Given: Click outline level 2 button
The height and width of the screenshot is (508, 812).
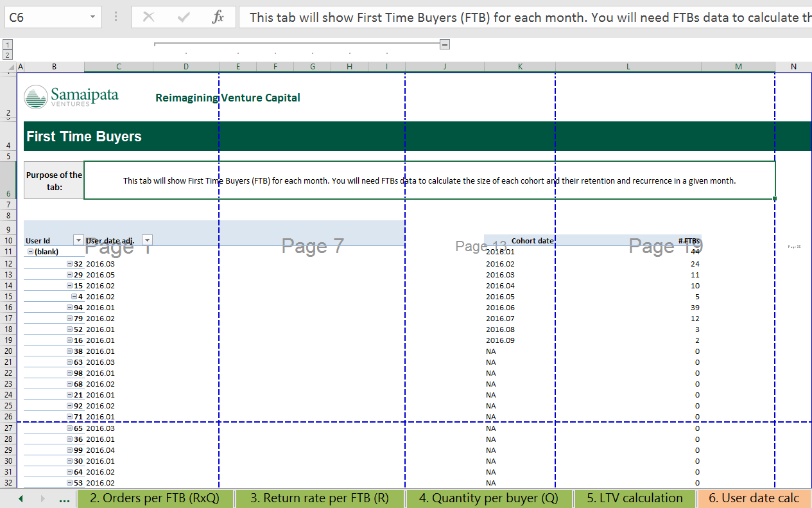Looking at the screenshot, I should coord(8,55).
